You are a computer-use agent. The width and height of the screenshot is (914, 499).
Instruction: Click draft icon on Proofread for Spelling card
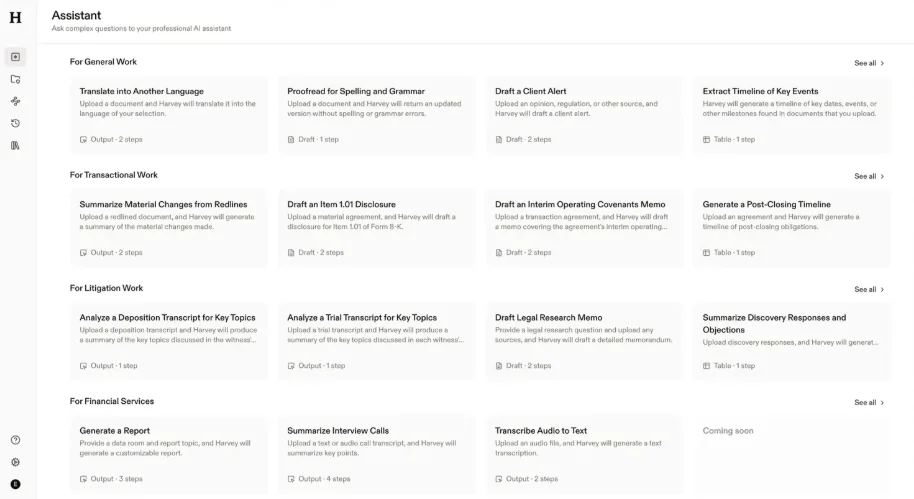(291, 140)
